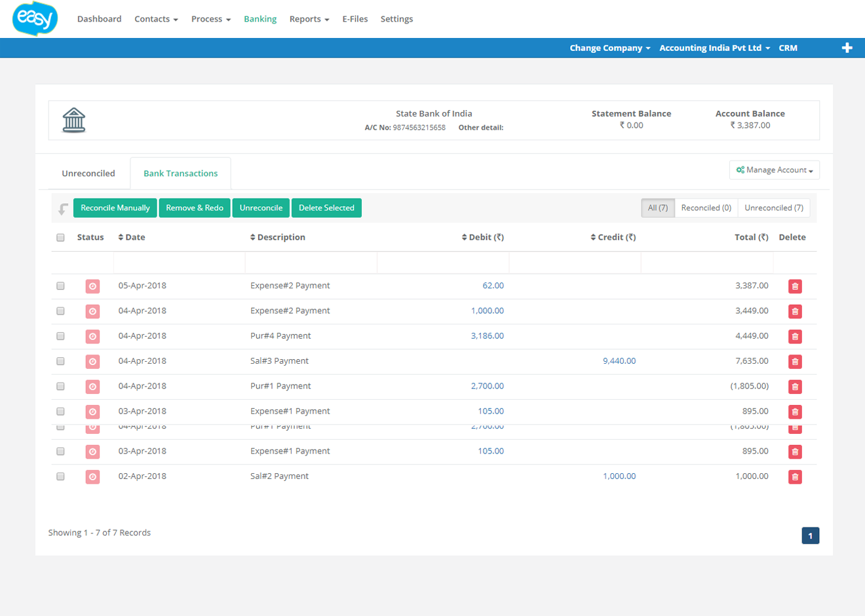Open the Banking menu item
The width and height of the screenshot is (865, 616).
coord(260,19)
